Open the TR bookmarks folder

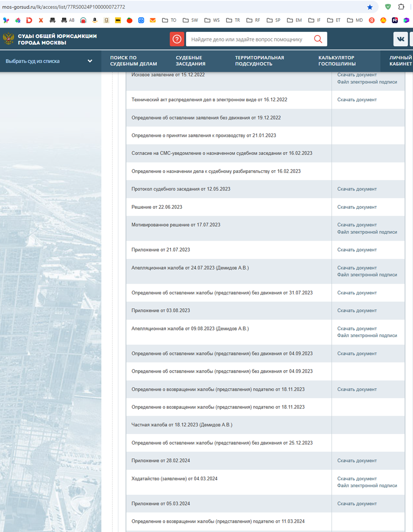point(233,20)
